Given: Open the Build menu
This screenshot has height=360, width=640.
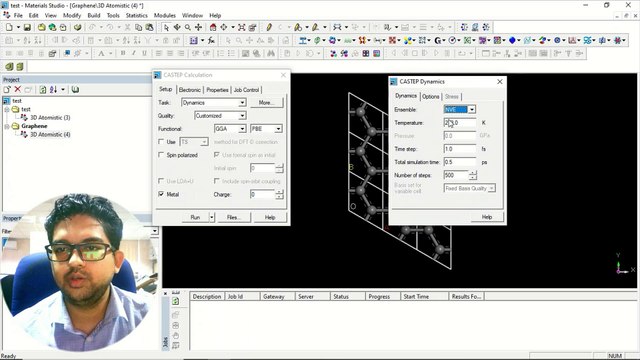Looking at the screenshot, I should pos(94,15).
